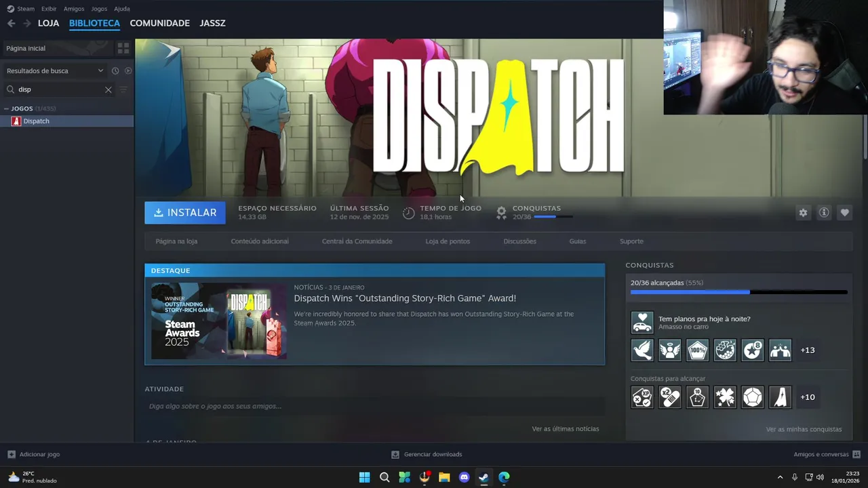Show game info icon

click(824, 213)
